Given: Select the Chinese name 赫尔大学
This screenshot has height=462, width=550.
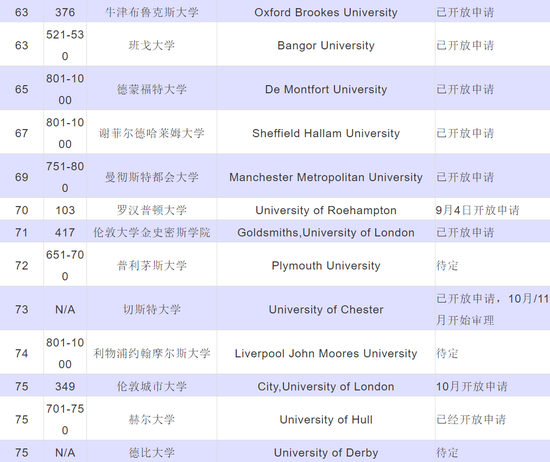Looking at the screenshot, I should (x=152, y=420).
